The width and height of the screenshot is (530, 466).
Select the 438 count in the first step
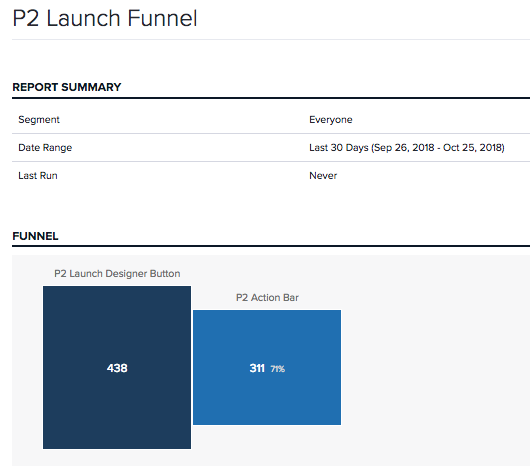click(x=117, y=368)
